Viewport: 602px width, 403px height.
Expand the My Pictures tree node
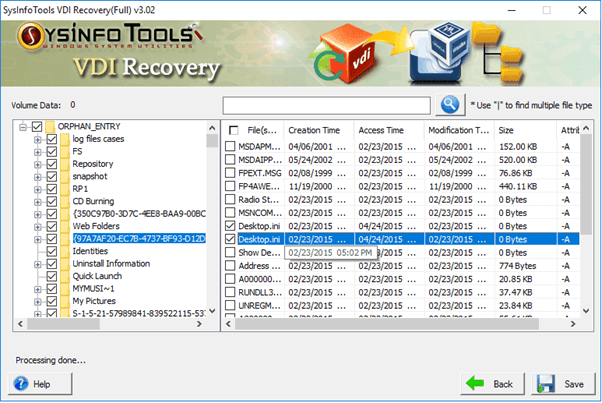37,301
